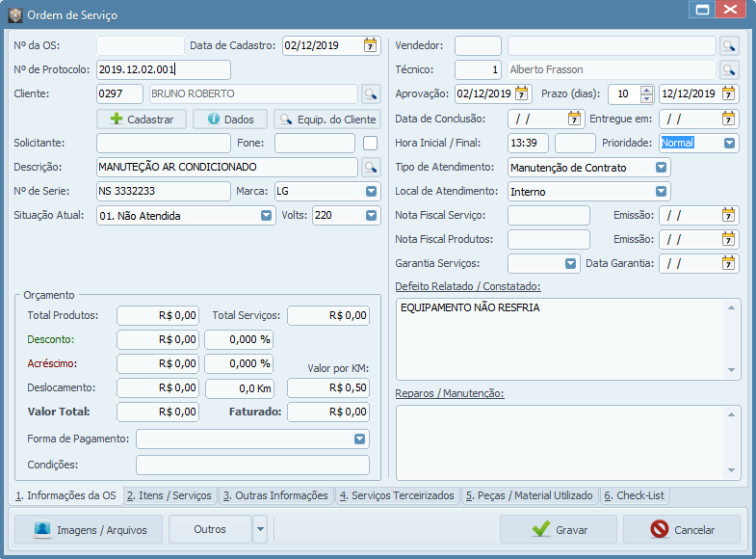The width and height of the screenshot is (756, 559).
Task: Click Ordem de Serviço title bar app icon
Action: click(15, 15)
